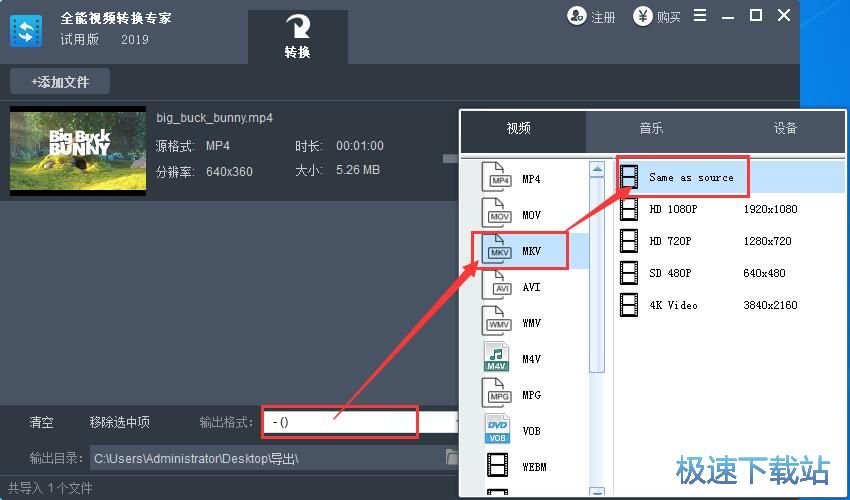Screen dimensions: 850x500
Task: Click the MP4 format label
Action: pyautogui.click(x=531, y=179)
